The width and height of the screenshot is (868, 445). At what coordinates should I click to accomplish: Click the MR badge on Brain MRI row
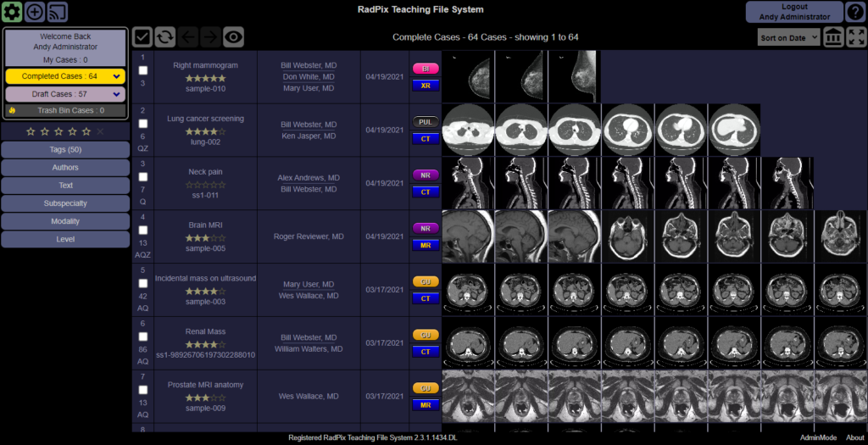(x=426, y=245)
